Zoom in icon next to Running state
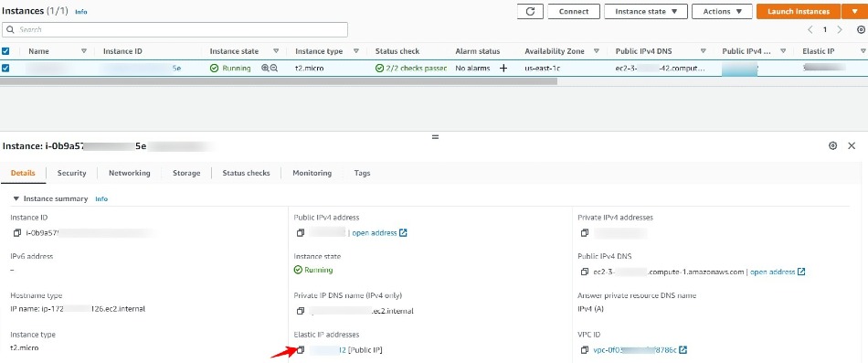Image resolution: width=868 pixels, height=363 pixels. coord(265,69)
